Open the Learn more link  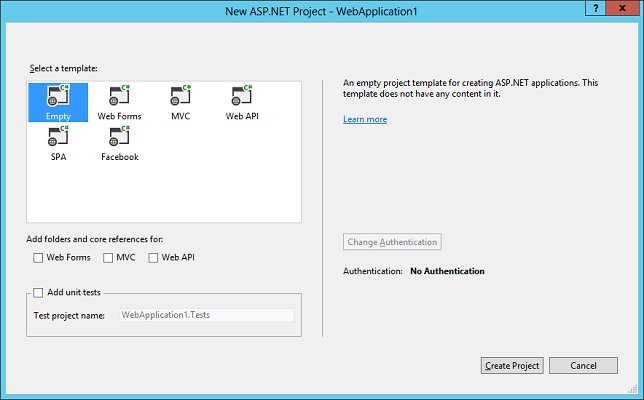pyautogui.click(x=365, y=119)
